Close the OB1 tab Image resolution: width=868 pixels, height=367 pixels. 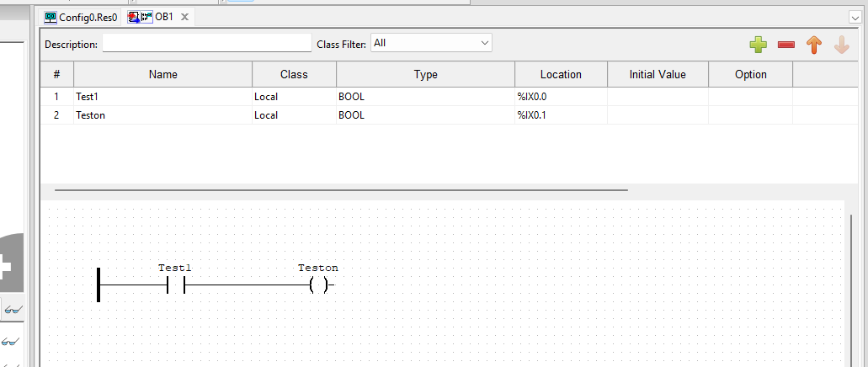point(184,17)
